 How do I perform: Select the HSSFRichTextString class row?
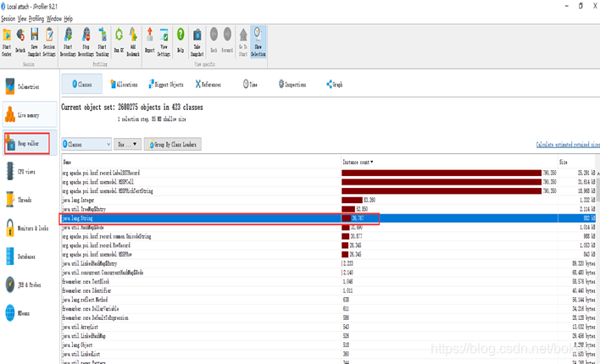[x=328, y=190]
